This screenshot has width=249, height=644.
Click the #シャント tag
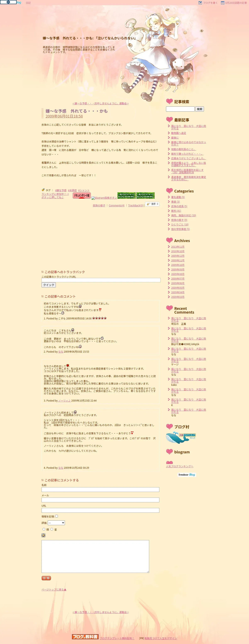tap(84, 190)
